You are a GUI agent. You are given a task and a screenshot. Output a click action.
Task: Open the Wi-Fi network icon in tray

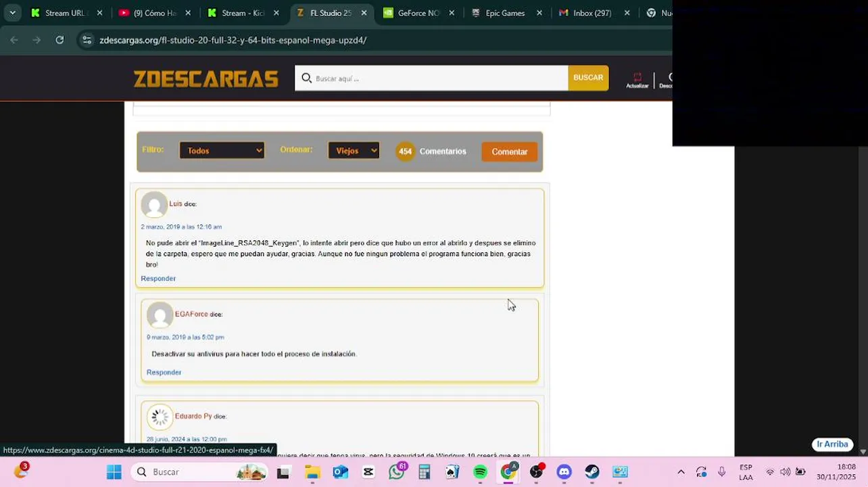tap(770, 472)
